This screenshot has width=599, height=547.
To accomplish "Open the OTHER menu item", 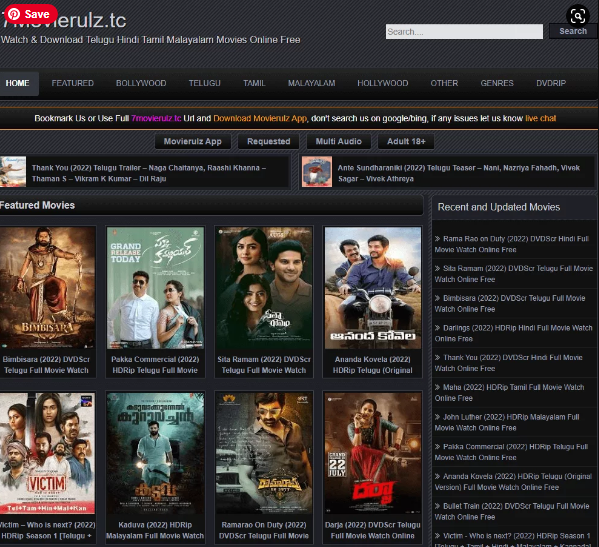I will tap(444, 83).
